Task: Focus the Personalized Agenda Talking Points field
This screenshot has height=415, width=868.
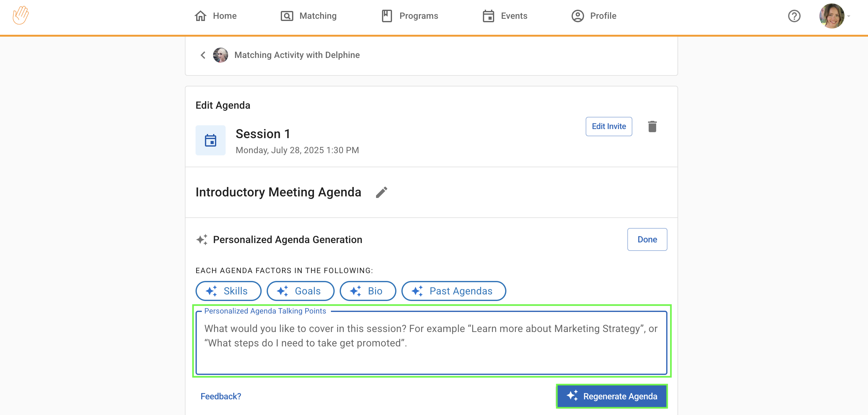Action: click(431, 343)
